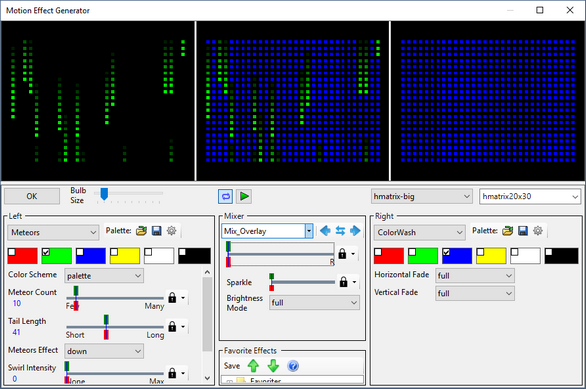Enable the Left yellow palette checkbox

click(114, 252)
